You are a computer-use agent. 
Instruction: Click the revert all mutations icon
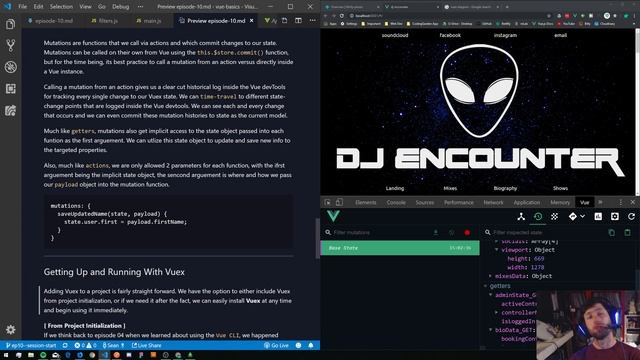[451, 233]
